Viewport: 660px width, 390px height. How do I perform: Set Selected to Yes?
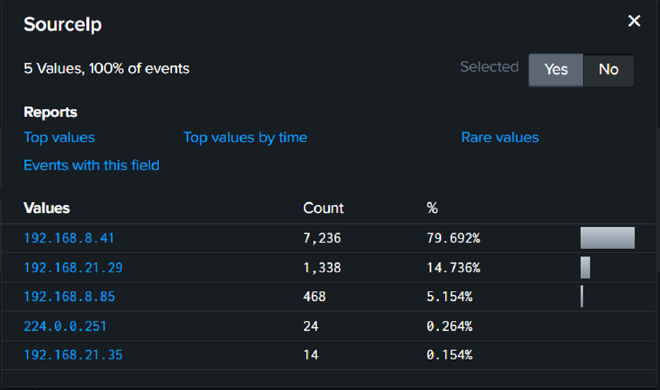click(556, 70)
